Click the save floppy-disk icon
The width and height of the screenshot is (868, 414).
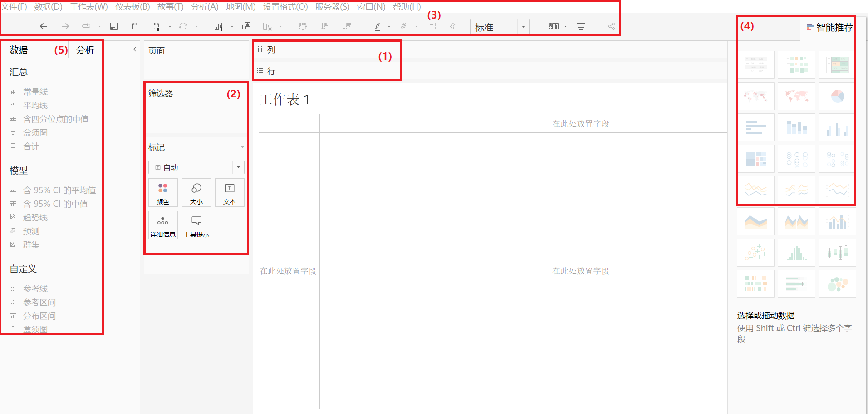click(x=114, y=26)
